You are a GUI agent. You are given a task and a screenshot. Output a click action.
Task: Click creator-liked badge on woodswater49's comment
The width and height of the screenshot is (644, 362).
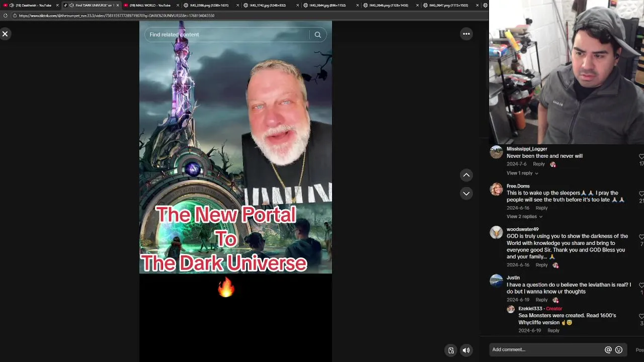(555, 265)
